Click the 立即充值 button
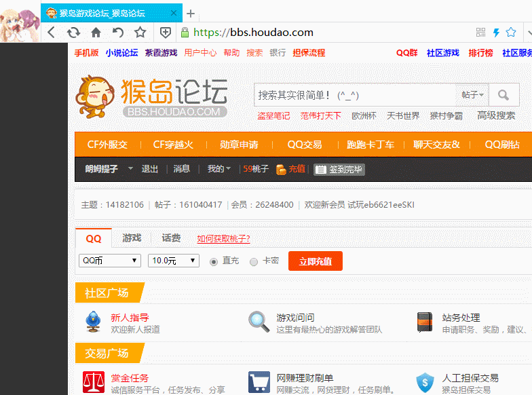532x395 pixels. coord(315,261)
